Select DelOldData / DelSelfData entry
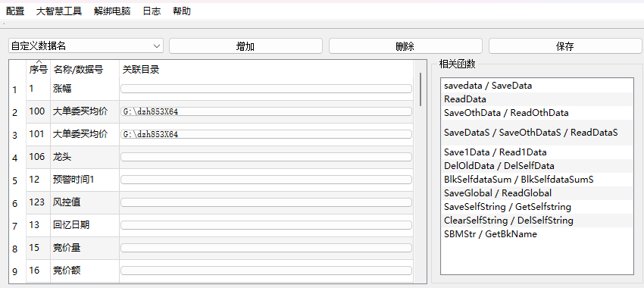This screenshot has height=288, width=644. [x=537, y=165]
